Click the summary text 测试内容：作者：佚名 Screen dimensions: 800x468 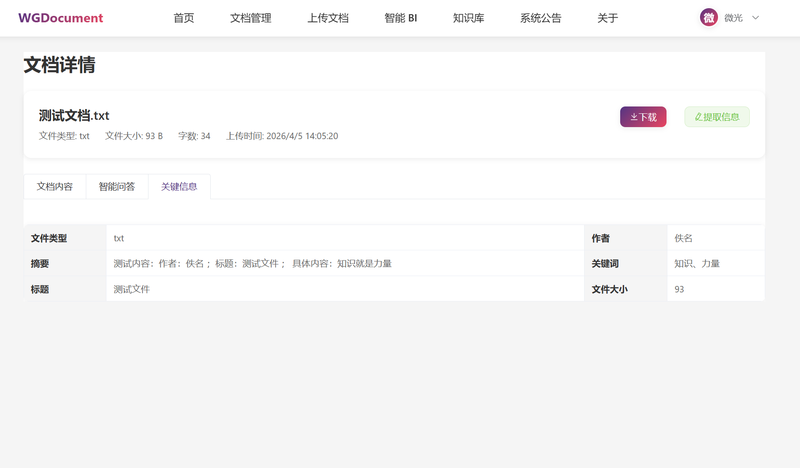[253, 264]
